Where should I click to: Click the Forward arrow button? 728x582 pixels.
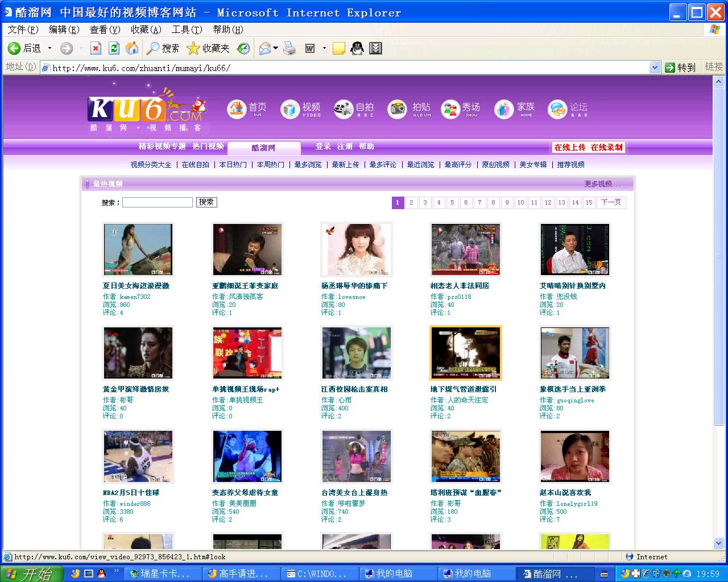pyautogui.click(x=67, y=48)
